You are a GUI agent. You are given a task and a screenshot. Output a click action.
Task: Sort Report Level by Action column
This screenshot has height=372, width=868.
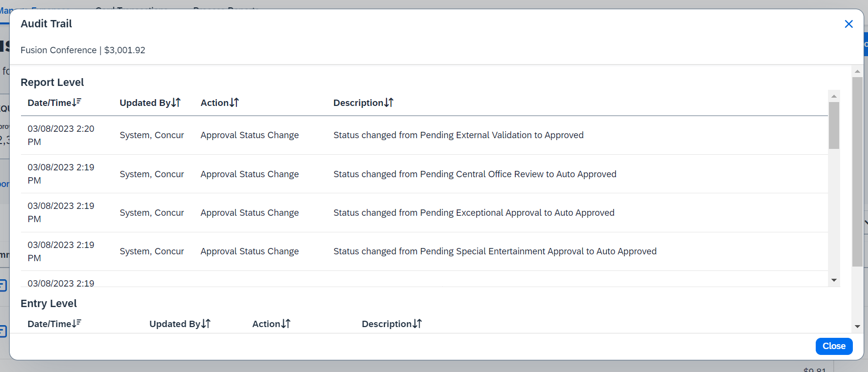coord(219,103)
